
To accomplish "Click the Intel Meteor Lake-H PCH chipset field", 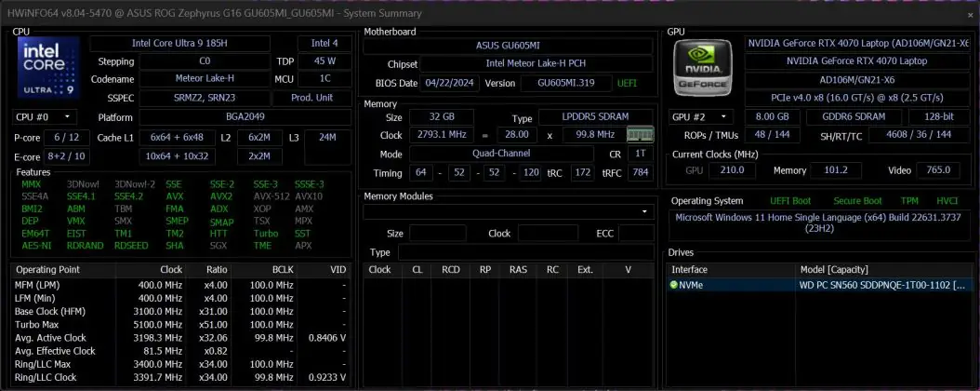I will click(537, 64).
